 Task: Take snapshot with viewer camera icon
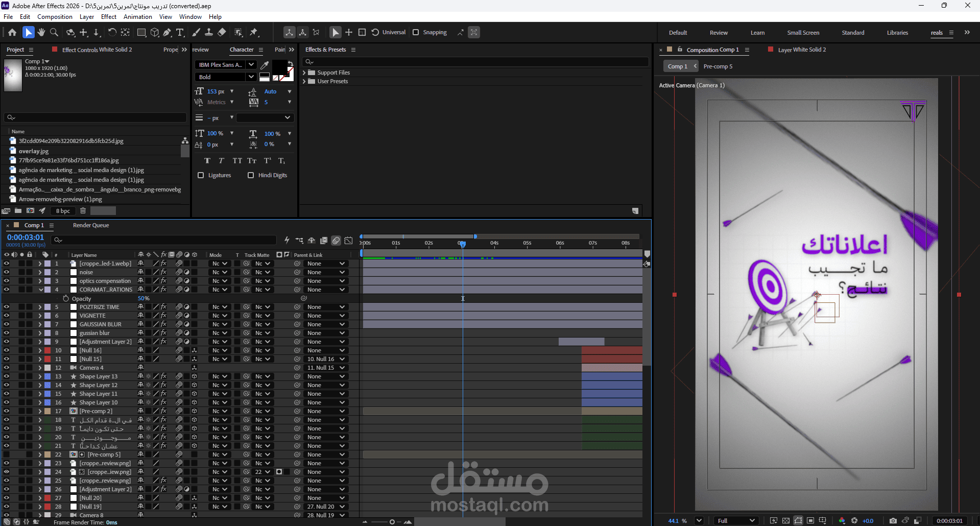pyautogui.click(x=893, y=520)
